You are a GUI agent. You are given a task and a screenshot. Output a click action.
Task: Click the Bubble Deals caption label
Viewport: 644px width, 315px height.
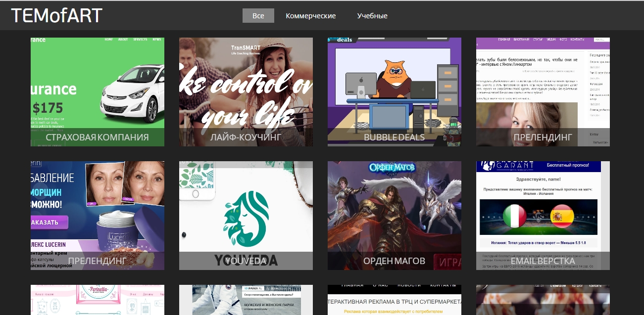pyautogui.click(x=395, y=137)
